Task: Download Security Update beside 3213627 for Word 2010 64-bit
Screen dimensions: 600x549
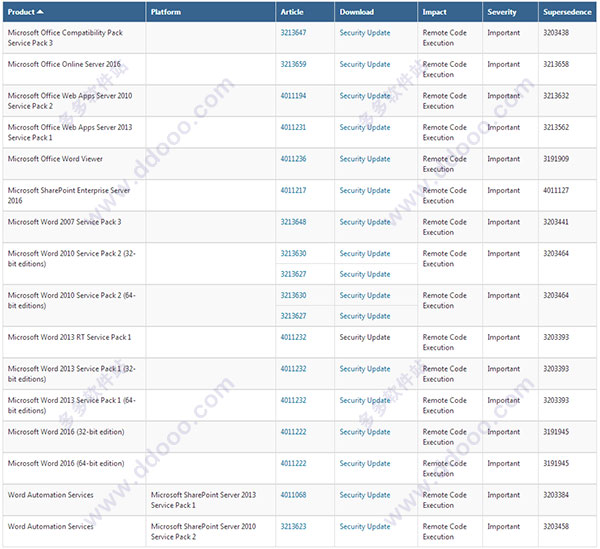Action: [x=365, y=316]
